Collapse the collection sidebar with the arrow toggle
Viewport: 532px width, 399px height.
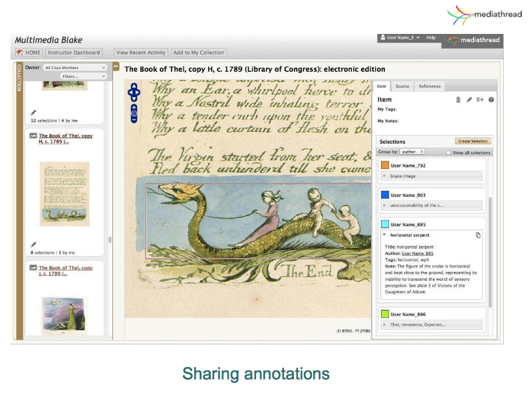point(116,66)
